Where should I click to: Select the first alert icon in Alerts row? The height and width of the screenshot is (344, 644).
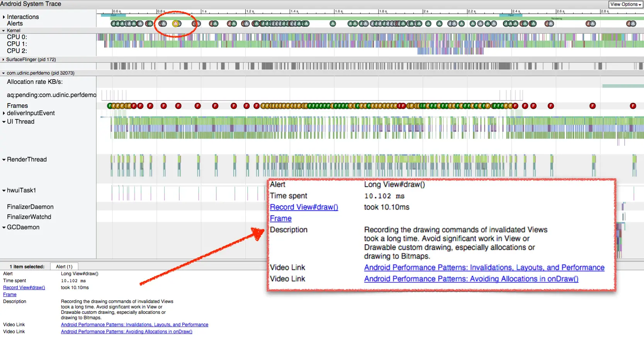click(114, 24)
